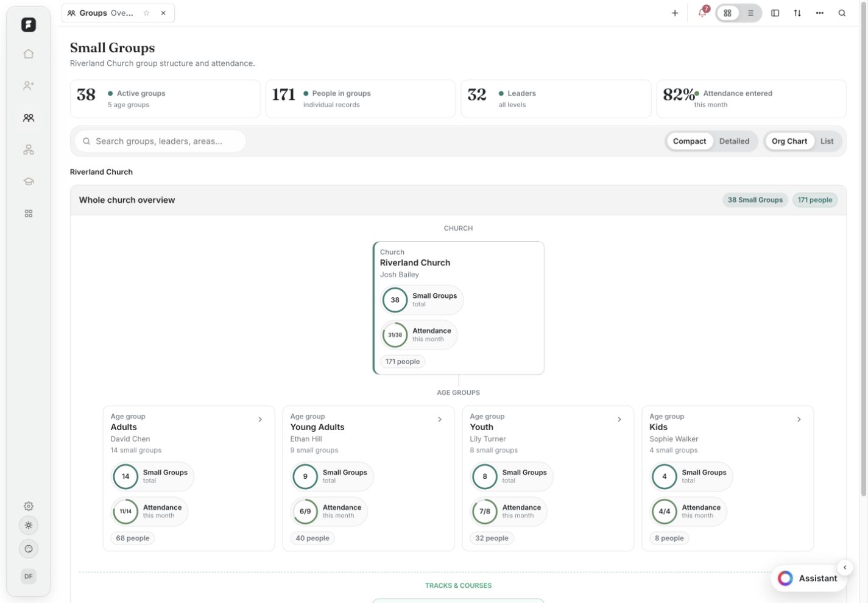The image size is (868, 603).
Task: Expand the Young Adults age group chevron
Action: click(440, 420)
